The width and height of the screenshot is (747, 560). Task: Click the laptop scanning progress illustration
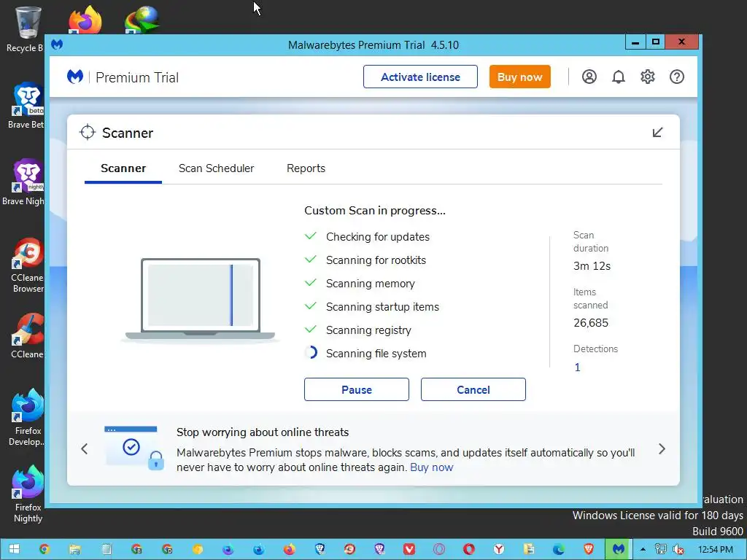click(x=200, y=299)
